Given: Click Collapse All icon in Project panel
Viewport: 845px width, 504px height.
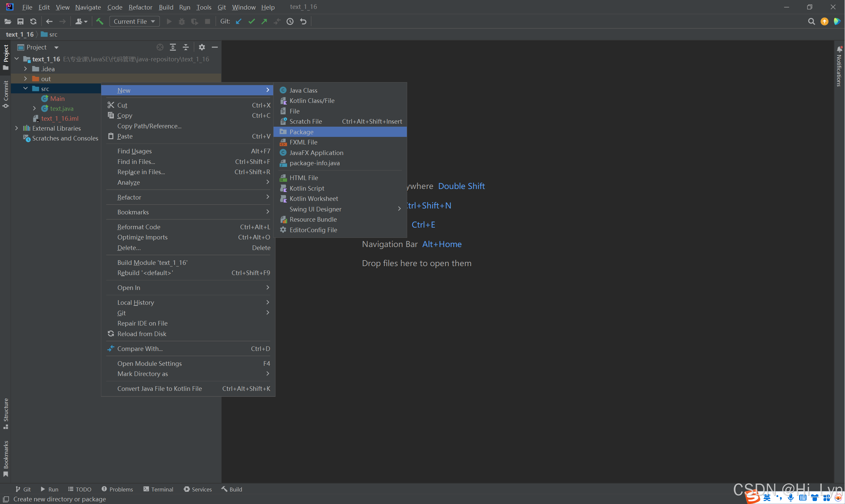Looking at the screenshot, I should tap(186, 47).
